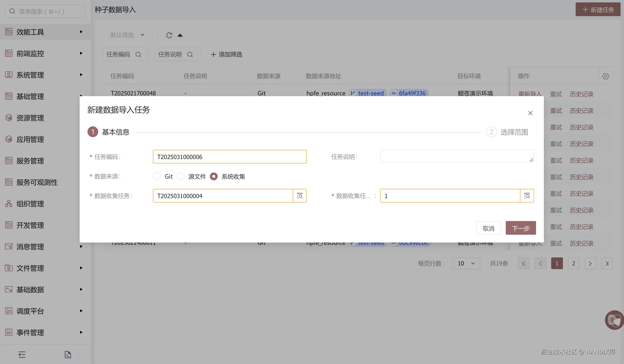The width and height of the screenshot is (624, 364).
Task: Click the 下一步 button
Action: pyautogui.click(x=520, y=228)
